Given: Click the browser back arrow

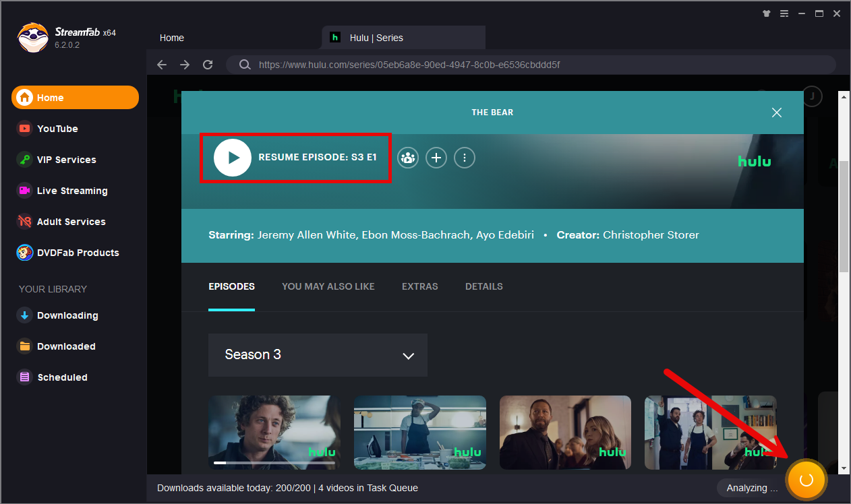Looking at the screenshot, I should (x=162, y=65).
